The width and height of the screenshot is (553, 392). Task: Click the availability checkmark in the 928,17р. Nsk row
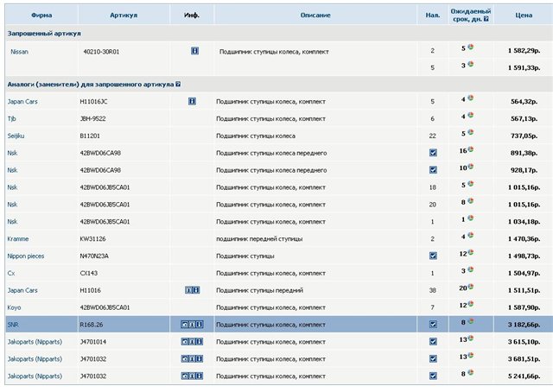tap(433, 170)
